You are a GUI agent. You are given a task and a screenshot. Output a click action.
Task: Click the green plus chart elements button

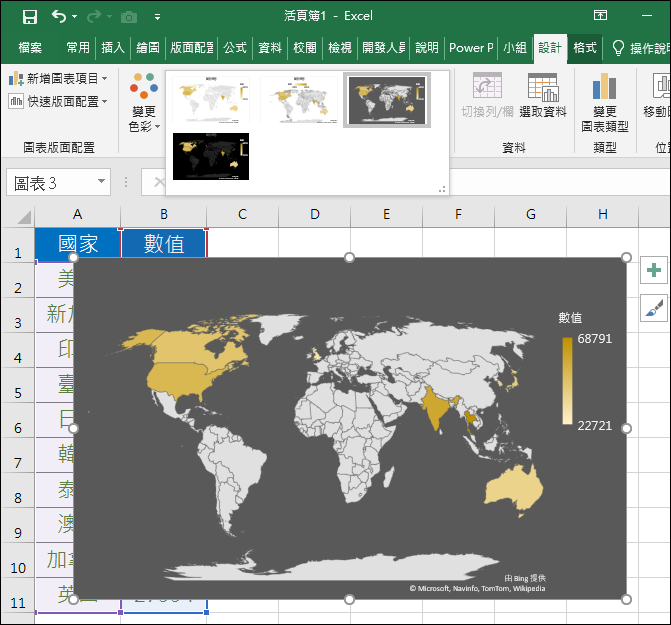[654, 270]
